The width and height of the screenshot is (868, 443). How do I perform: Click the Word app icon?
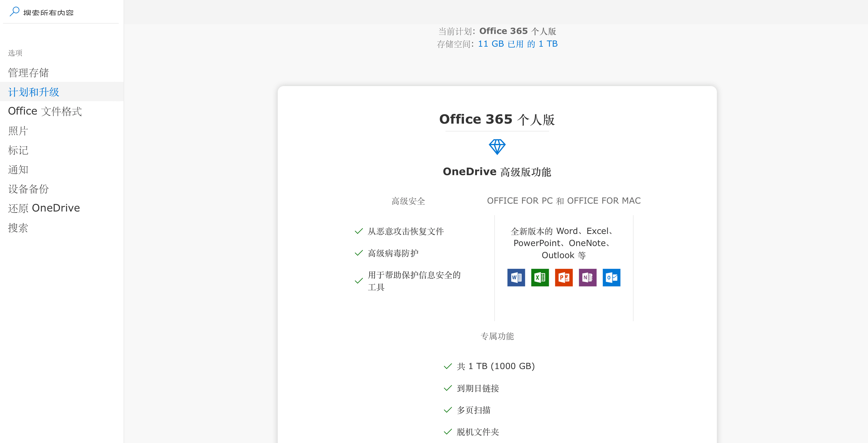(x=516, y=278)
